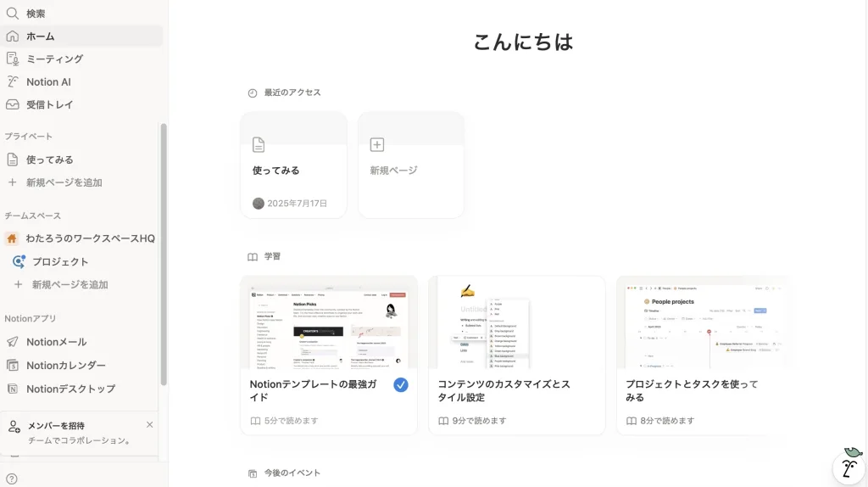Click the help question mark icon
868x487 pixels.
click(x=12, y=479)
